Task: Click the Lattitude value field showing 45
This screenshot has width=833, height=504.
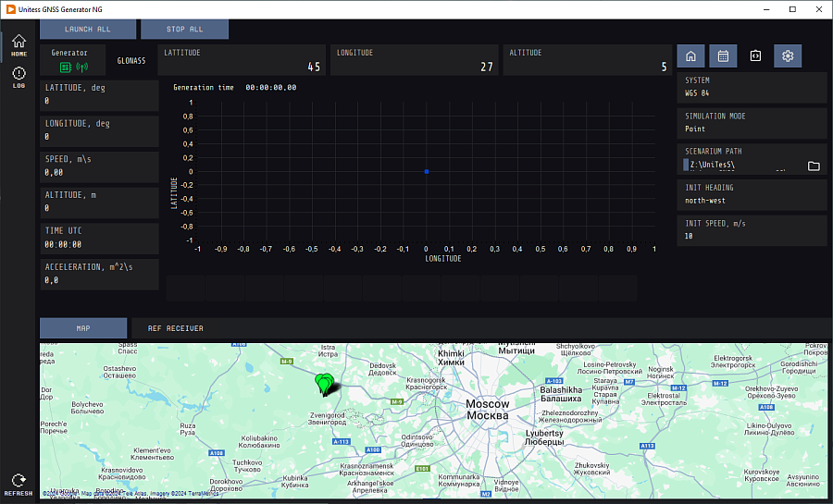Action: [x=242, y=67]
